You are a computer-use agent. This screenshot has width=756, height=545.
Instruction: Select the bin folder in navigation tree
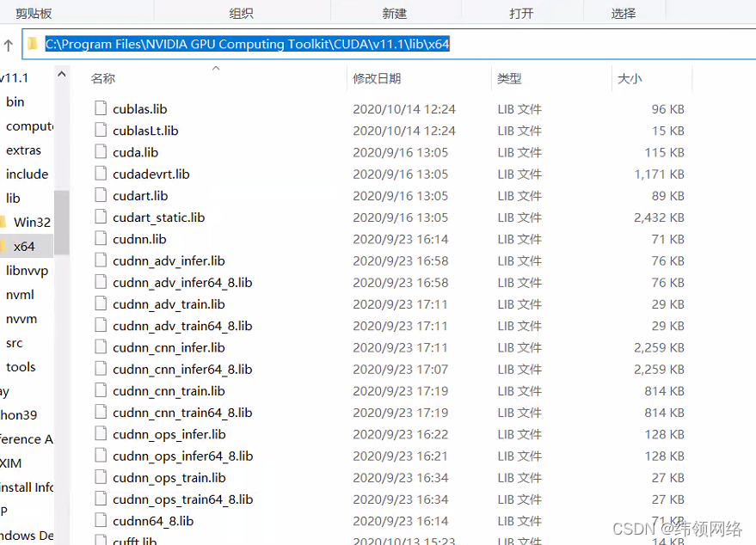(x=15, y=101)
